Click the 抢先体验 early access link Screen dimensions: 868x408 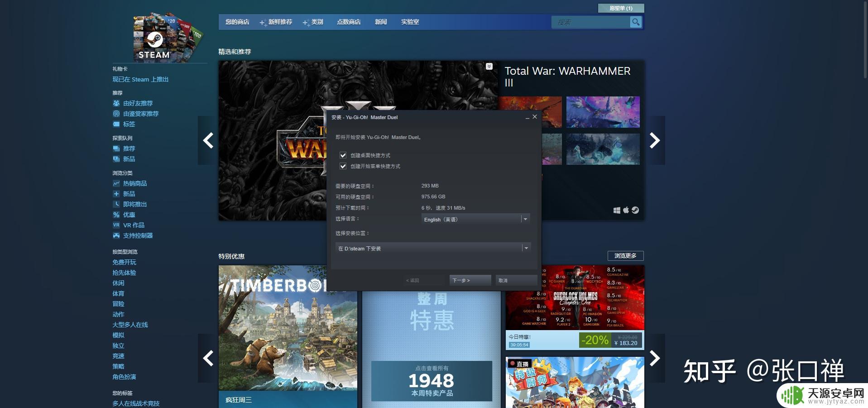click(124, 273)
